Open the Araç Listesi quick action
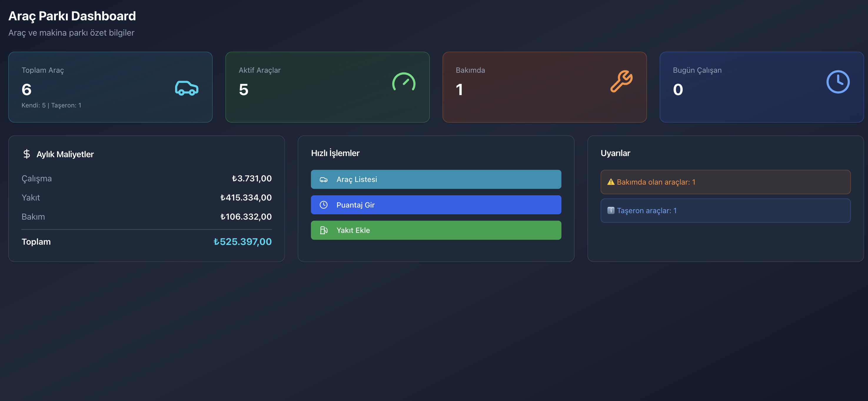The height and width of the screenshot is (401, 868). pyautogui.click(x=436, y=179)
